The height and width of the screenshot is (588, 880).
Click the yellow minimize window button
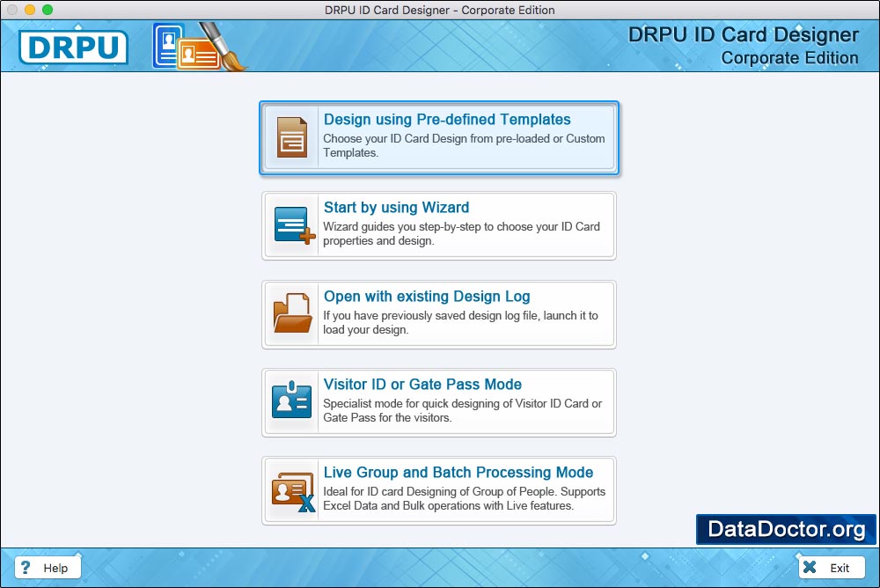30,10
